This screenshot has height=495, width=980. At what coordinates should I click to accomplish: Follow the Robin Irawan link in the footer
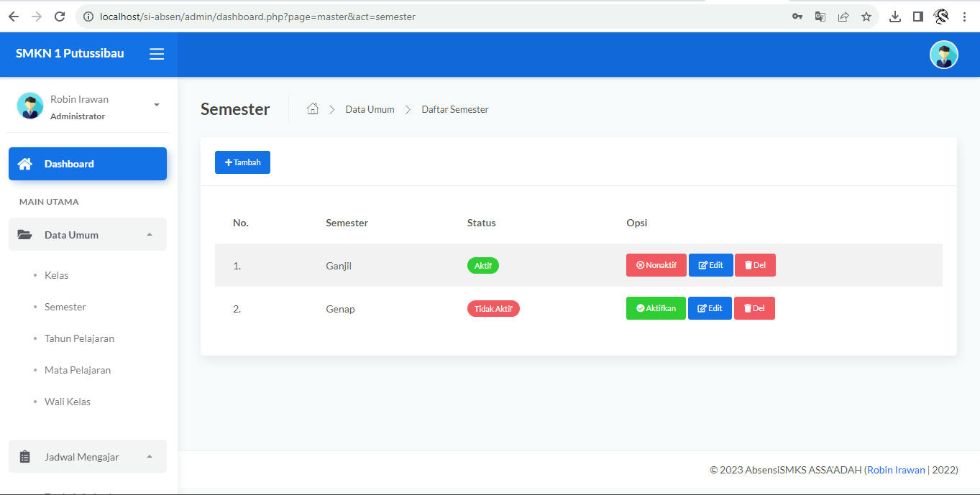[895, 469]
